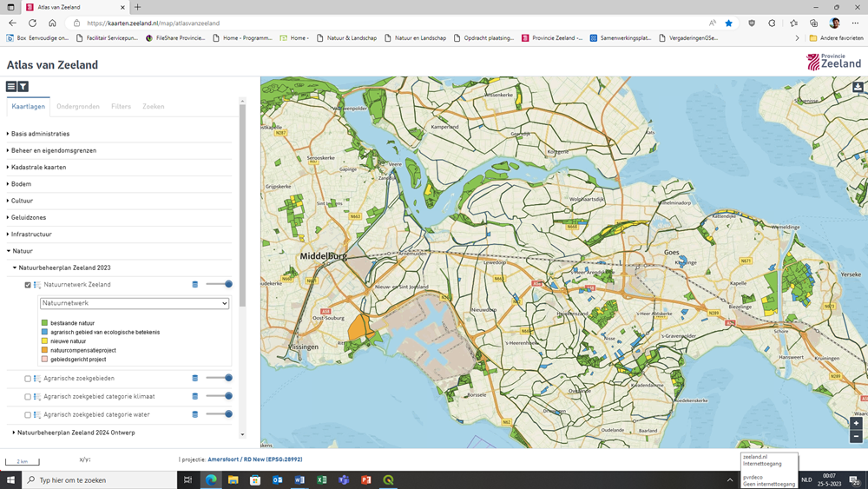Open File Explorer from the taskbar
This screenshot has height=489, width=868.
click(x=233, y=480)
